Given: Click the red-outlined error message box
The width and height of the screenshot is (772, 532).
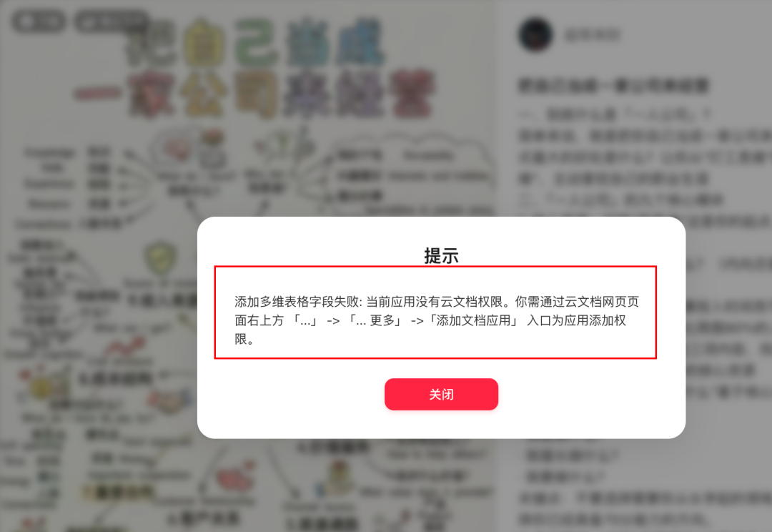Looking at the screenshot, I should 435,312.
